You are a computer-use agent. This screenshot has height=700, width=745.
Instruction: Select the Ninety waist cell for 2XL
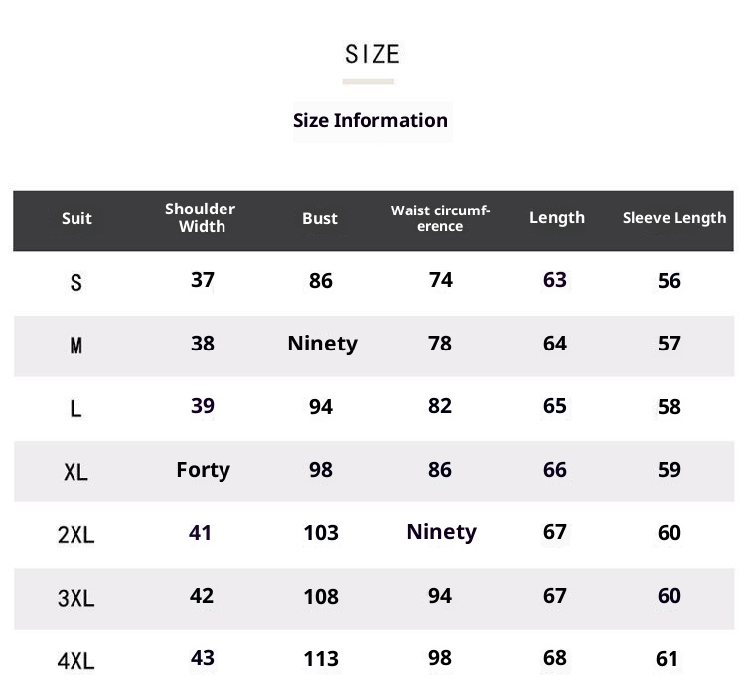[441, 532]
